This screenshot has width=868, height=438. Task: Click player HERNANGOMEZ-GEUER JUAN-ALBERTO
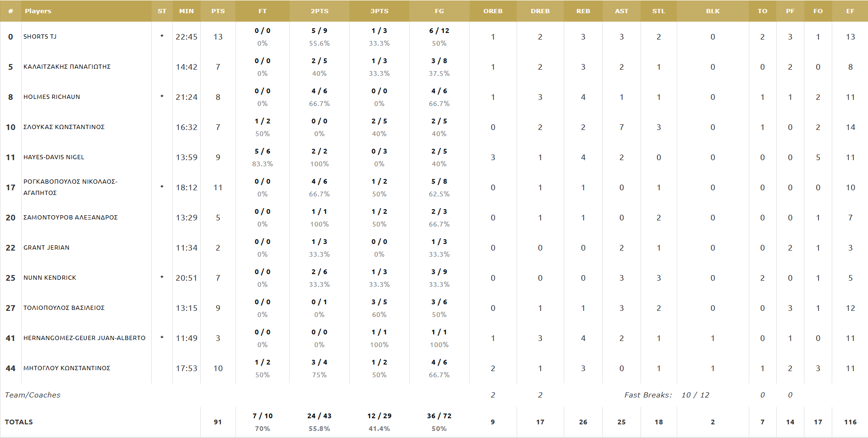point(84,338)
